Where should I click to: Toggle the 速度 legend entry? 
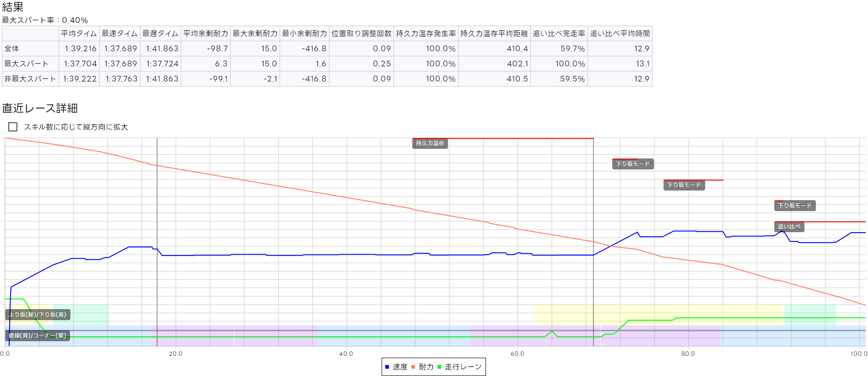click(x=396, y=367)
